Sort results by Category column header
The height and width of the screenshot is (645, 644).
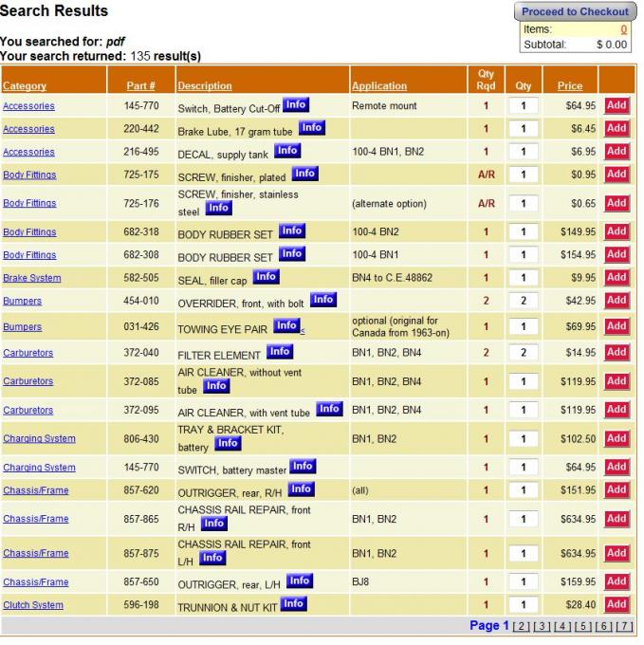(x=25, y=86)
